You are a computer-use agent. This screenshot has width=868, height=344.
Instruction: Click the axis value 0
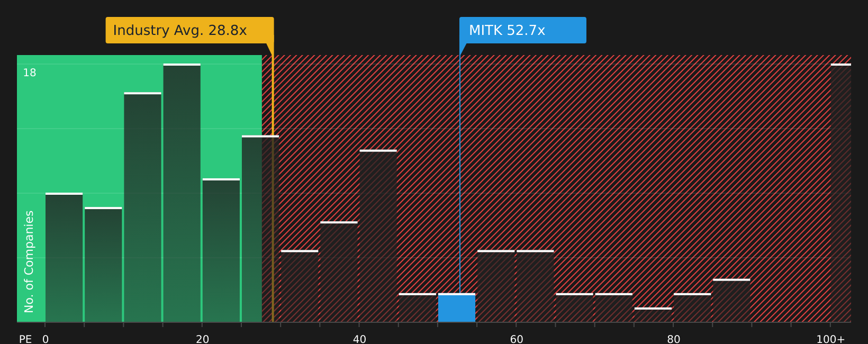tap(46, 339)
